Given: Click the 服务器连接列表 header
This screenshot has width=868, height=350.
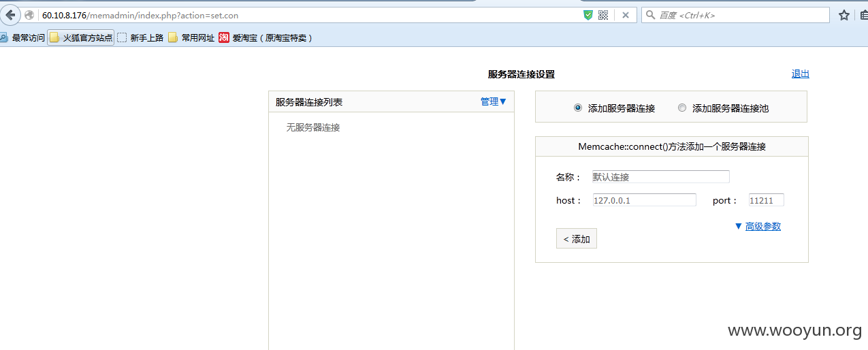Looking at the screenshot, I should [x=309, y=102].
